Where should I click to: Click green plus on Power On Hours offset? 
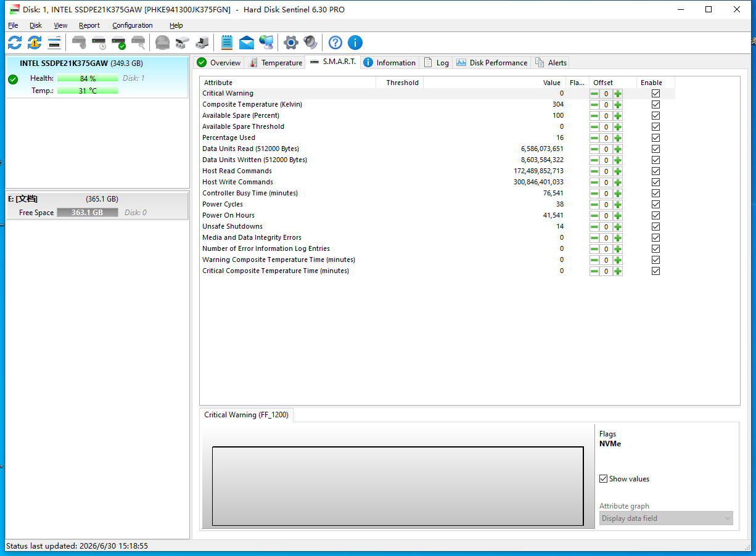[x=618, y=216]
